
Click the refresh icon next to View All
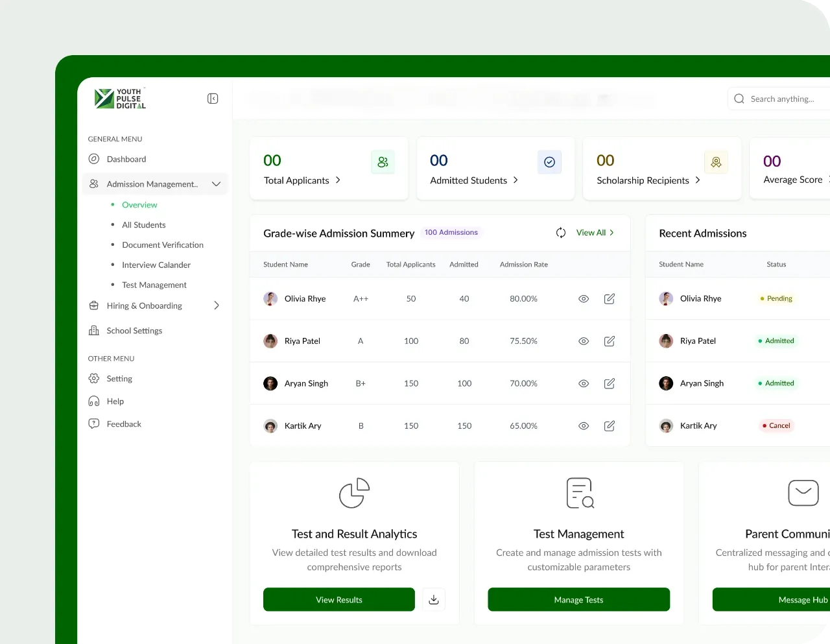point(560,232)
